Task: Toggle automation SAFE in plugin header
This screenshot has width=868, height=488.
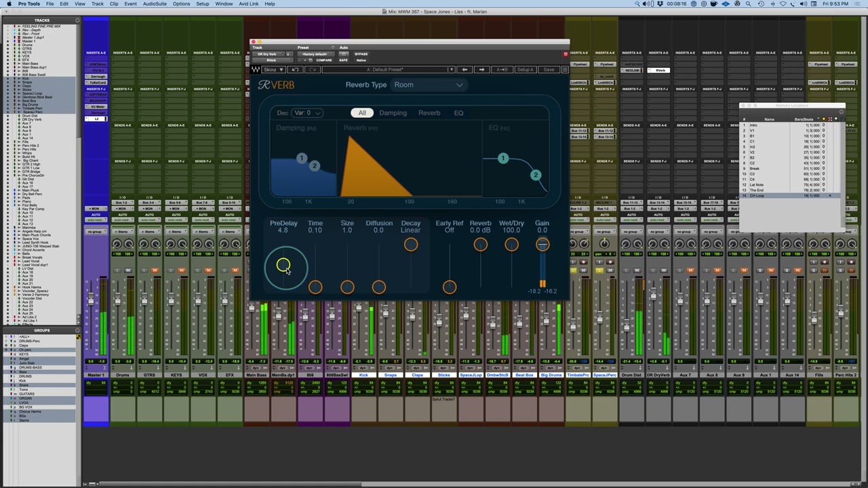Action: pos(343,60)
